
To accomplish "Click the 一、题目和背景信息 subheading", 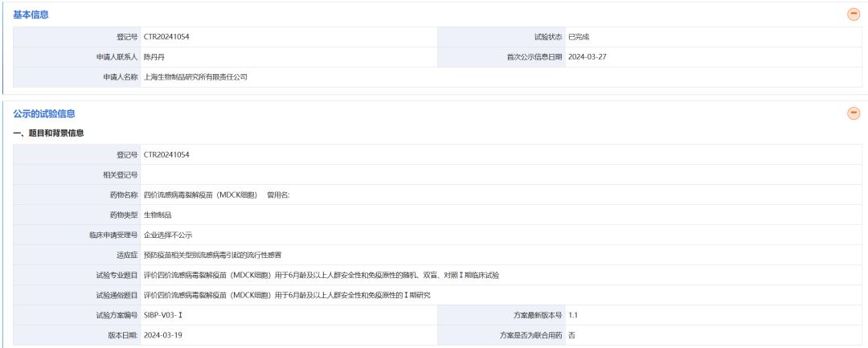I will pos(49,133).
